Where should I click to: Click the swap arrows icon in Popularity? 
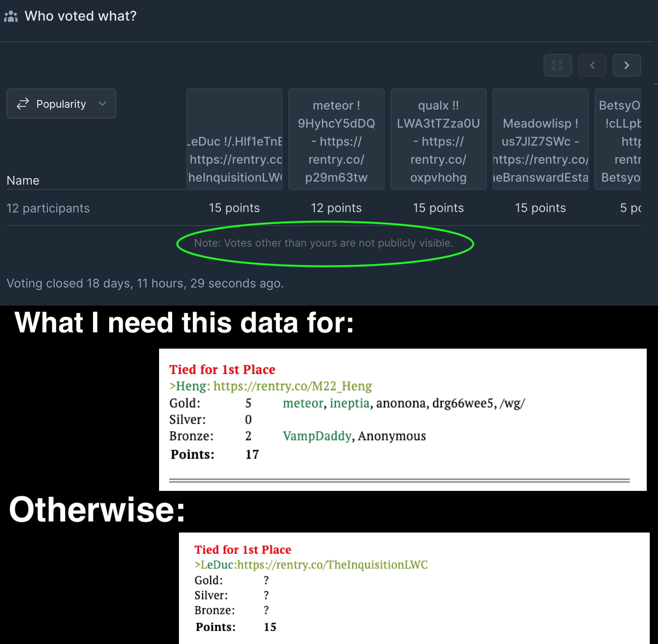tap(23, 104)
